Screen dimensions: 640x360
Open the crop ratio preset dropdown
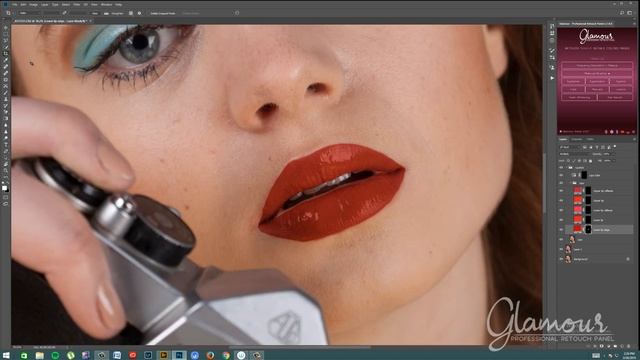pyautogui.click(x=29, y=13)
